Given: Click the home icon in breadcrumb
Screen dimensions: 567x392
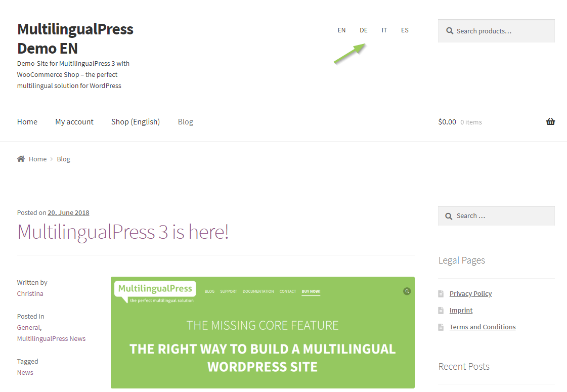Looking at the screenshot, I should (x=21, y=159).
